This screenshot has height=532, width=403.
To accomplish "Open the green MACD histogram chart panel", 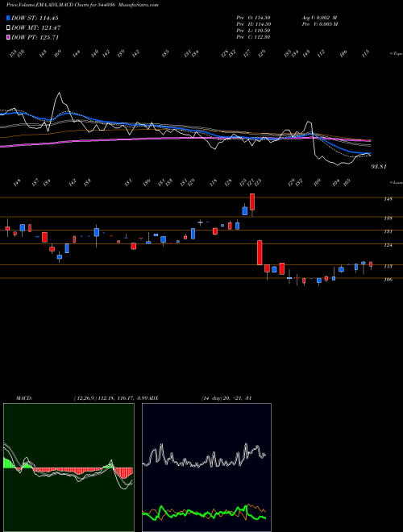I will tap(69, 468).
